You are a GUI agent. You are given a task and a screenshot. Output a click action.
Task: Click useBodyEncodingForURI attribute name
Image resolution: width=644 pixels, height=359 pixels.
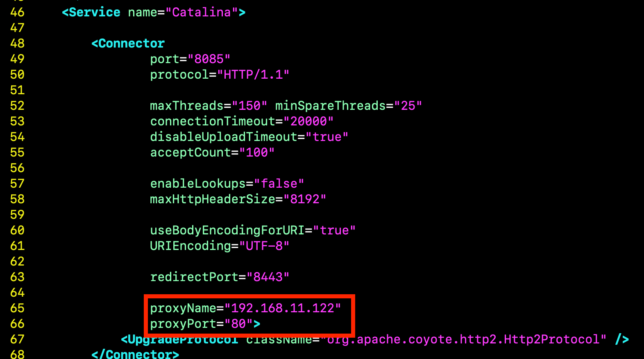pos(227,230)
